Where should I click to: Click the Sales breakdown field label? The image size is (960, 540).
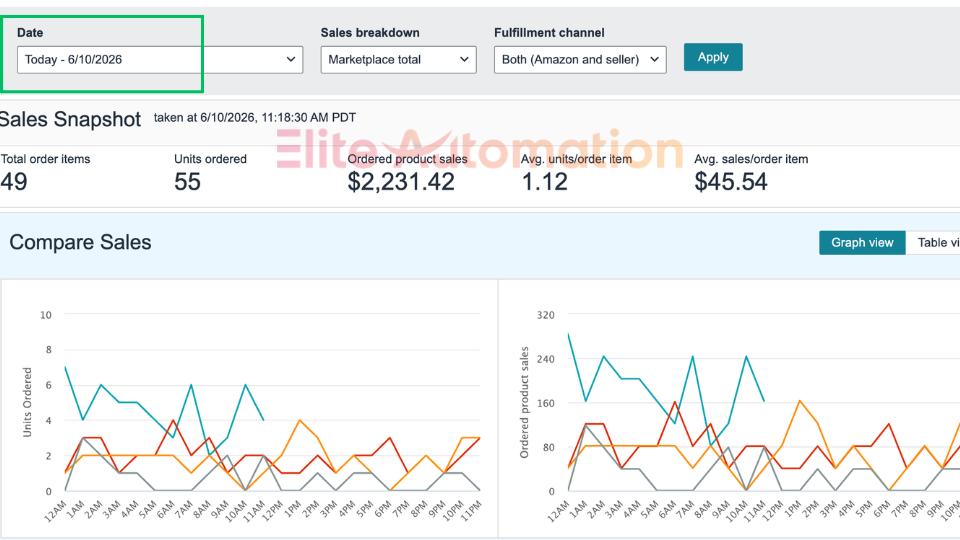(370, 33)
